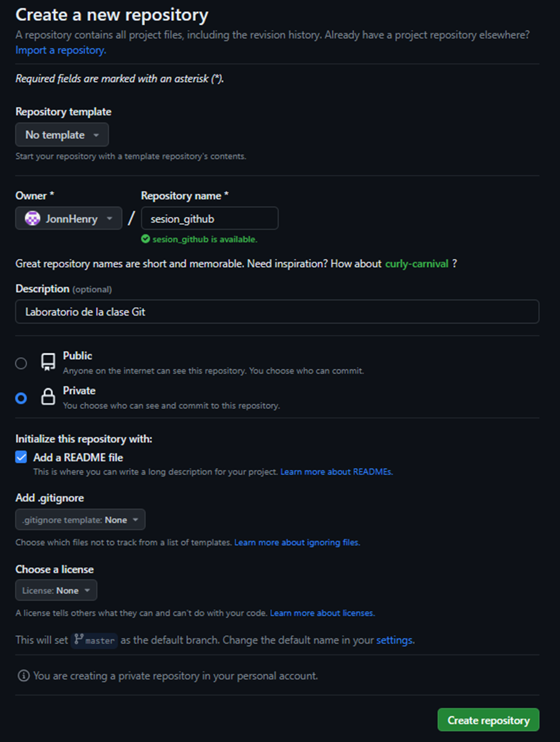560x742 pixels.
Task: Click the Private repository lock icon
Action: click(48, 397)
